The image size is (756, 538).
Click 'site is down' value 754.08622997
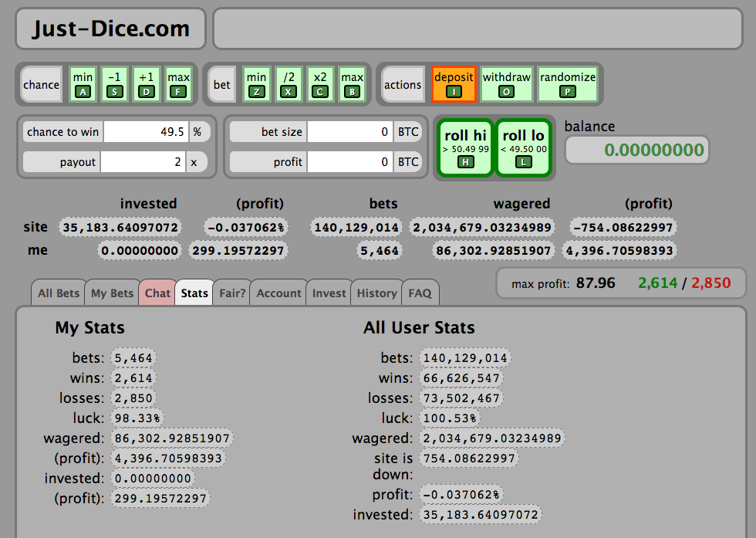click(x=469, y=458)
